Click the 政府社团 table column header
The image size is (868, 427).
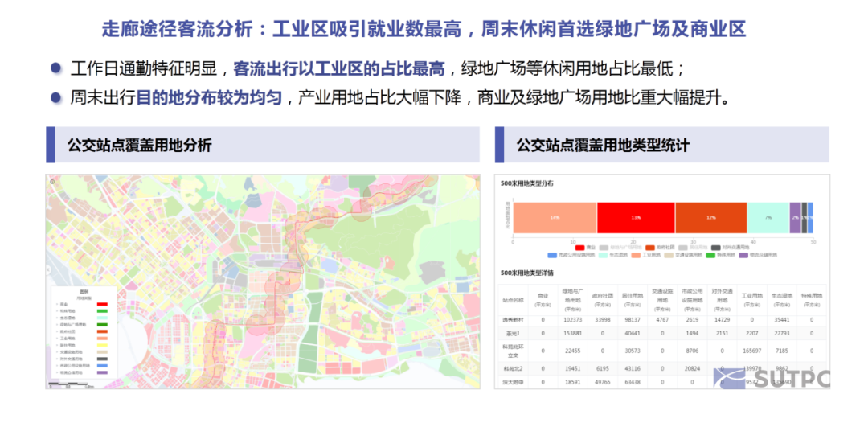point(604,299)
